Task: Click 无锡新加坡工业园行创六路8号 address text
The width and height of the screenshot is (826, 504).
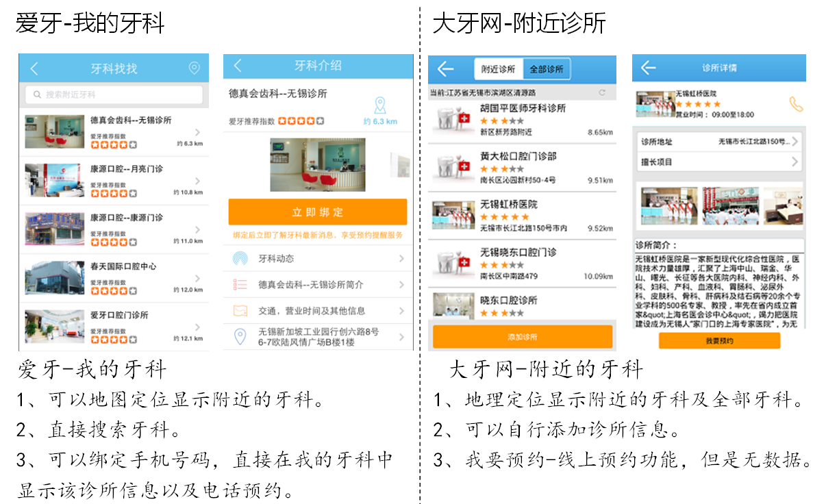Action: pyautogui.click(x=318, y=331)
